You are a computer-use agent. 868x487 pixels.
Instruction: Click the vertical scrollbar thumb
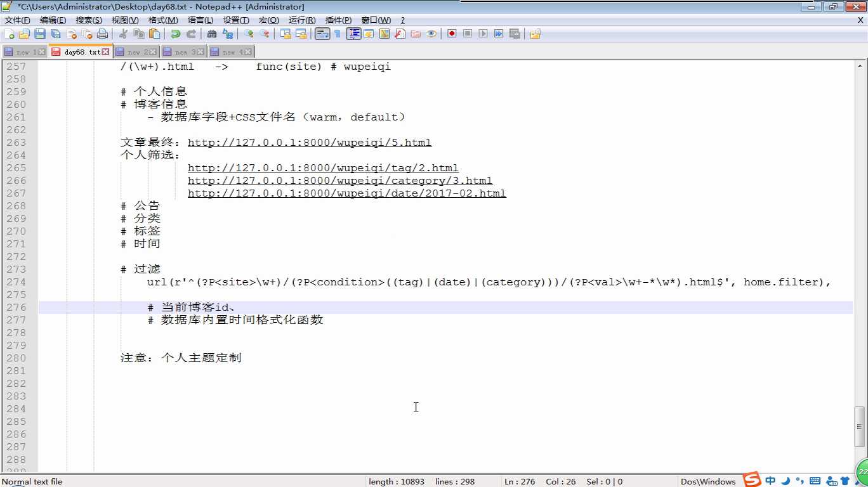[x=860, y=427]
